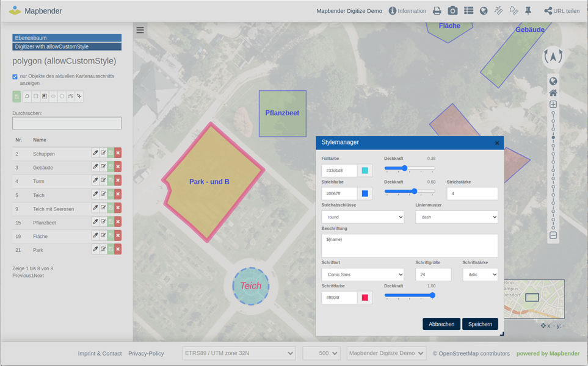This screenshot has height=366, width=588.
Task: Click the home icon in the map navigation
Action: (553, 93)
